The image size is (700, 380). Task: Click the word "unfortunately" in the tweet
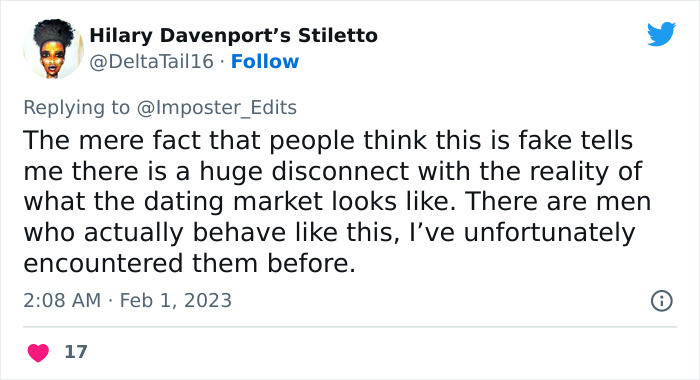coord(549,232)
